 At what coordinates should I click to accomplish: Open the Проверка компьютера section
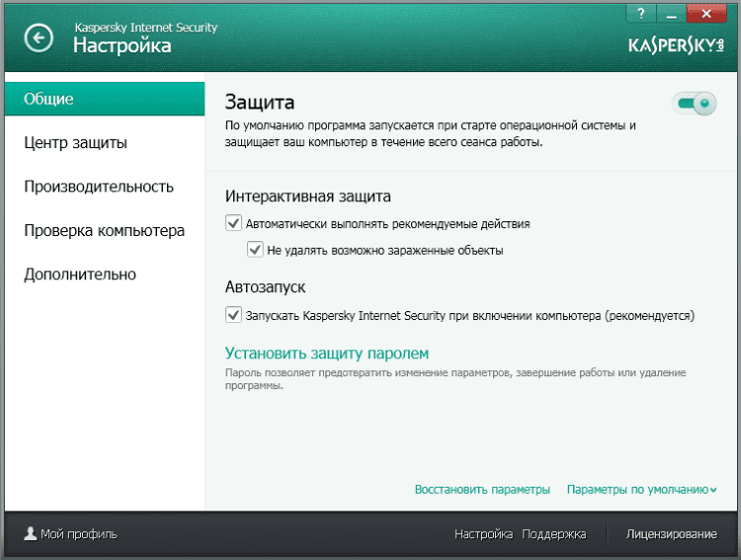coord(105,230)
